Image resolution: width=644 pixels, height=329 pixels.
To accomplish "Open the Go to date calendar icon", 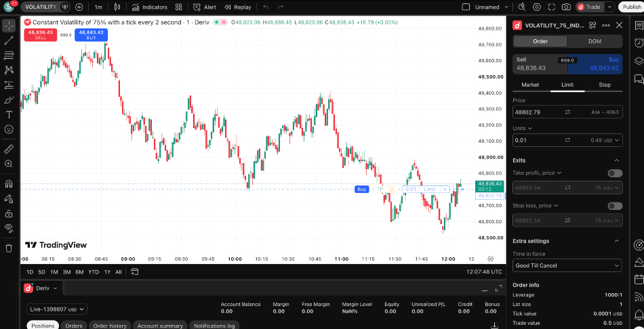I will (135, 271).
